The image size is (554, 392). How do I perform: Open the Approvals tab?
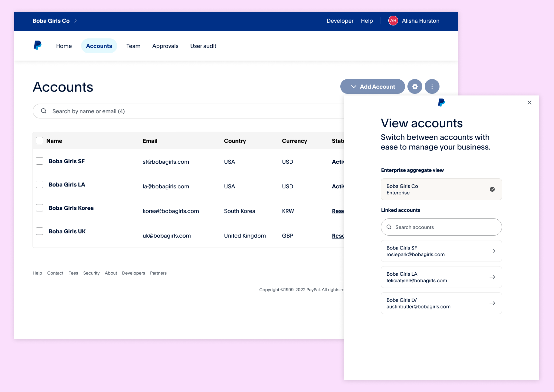coord(165,46)
